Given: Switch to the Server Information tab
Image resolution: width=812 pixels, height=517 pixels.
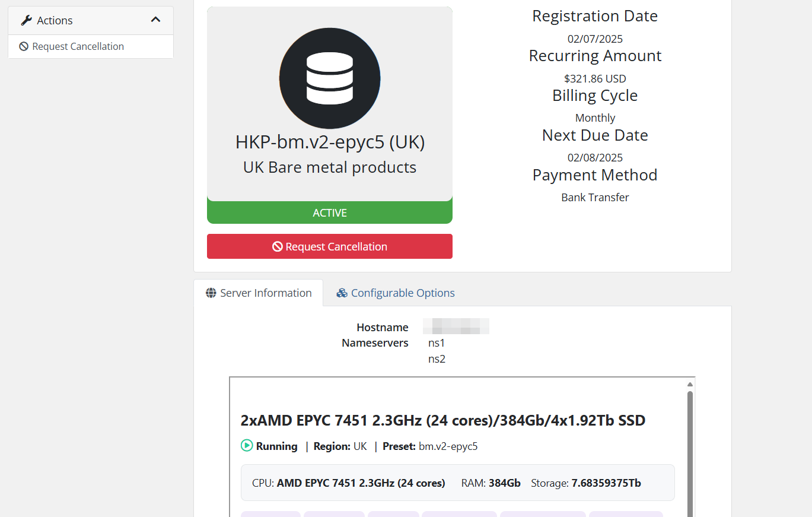Looking at the screenshot, I should (x=259, y=293).
